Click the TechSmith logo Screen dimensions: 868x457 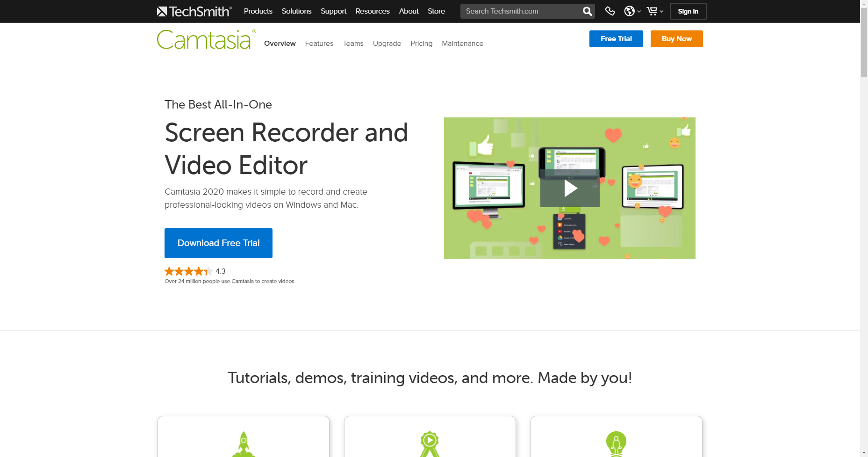[x=194, y=11]
